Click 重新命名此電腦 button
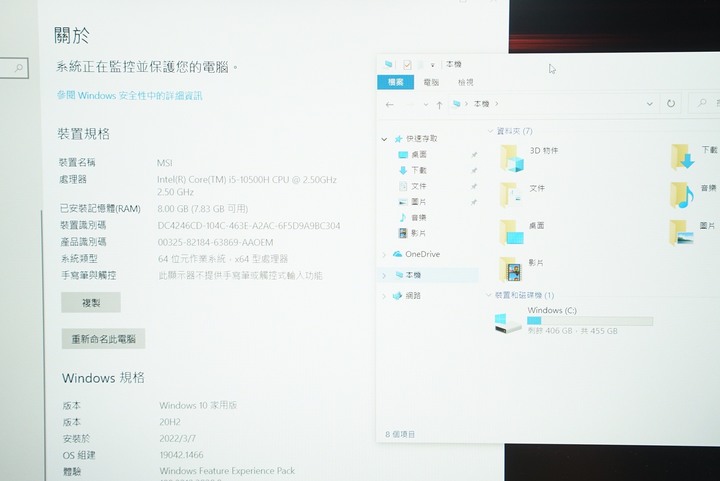Image resolution: width=720 pixels, height=481 pixels. (103, 339)
